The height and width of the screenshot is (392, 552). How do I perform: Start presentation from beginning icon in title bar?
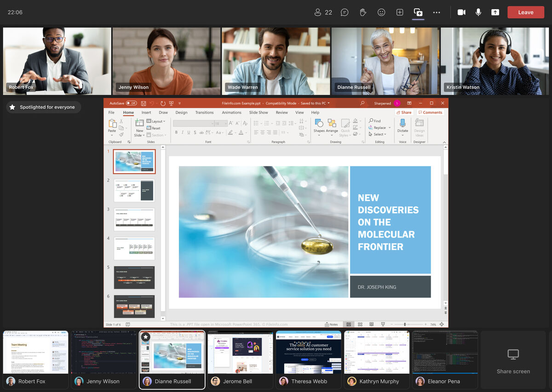pyautogui.click(x=171, y=103)
